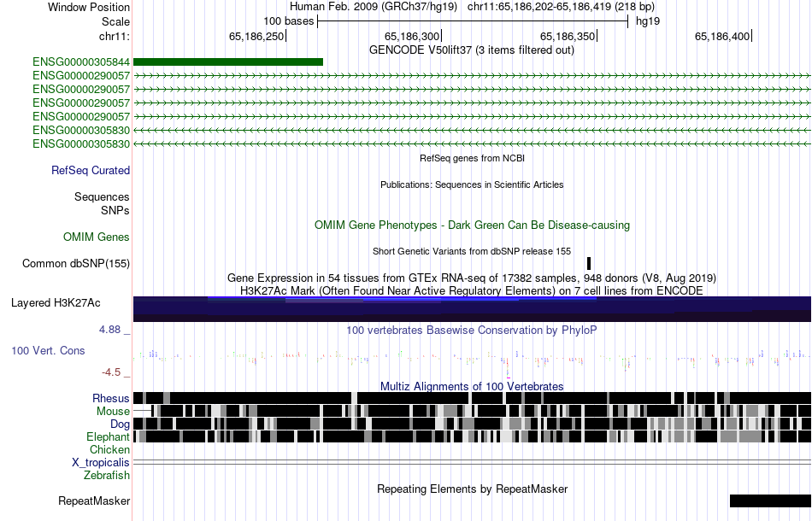Click the Sequences SNPs track label
This screenshot has height=521, width=812.
102,204
